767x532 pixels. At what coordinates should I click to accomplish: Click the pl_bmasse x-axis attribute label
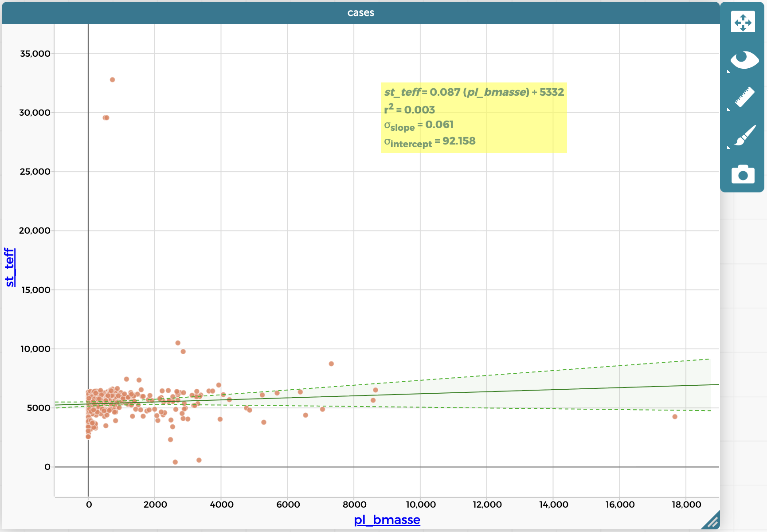click(387, 520)
